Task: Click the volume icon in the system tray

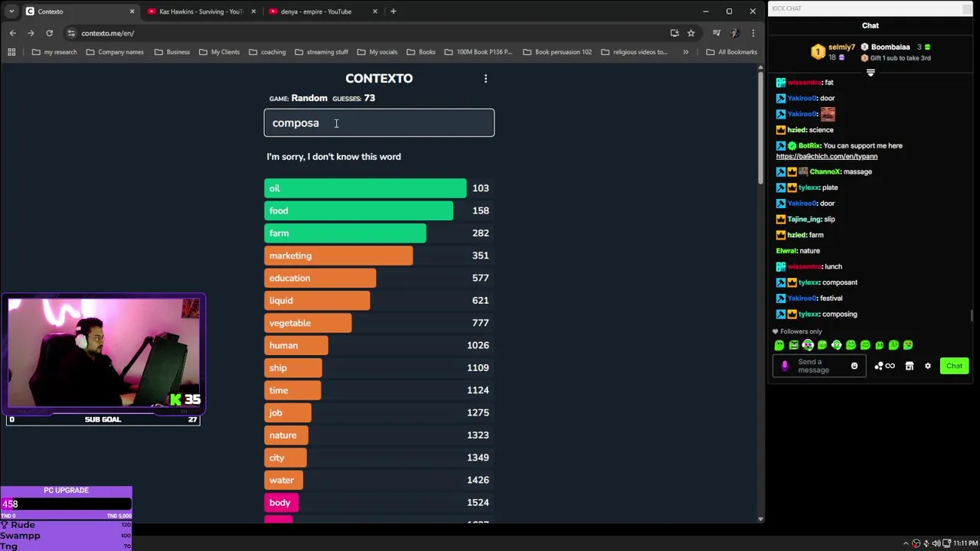Action: point(936,543)
